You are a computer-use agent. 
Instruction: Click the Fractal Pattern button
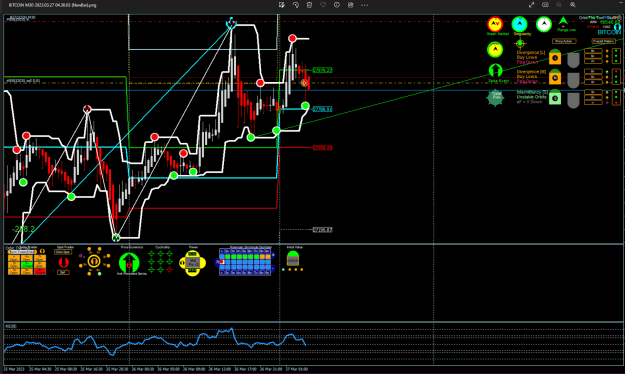[x=603, y=41]
